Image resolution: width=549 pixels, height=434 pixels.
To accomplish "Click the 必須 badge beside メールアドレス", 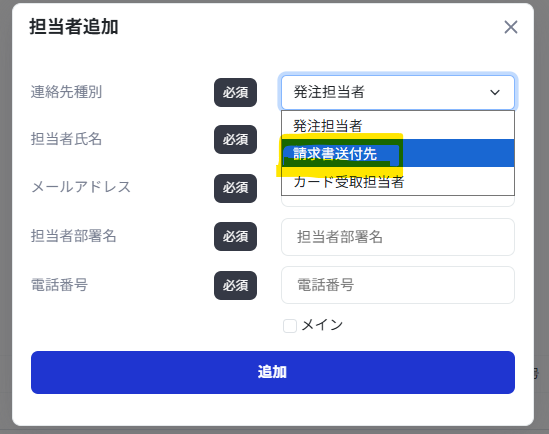I will 235,188.
